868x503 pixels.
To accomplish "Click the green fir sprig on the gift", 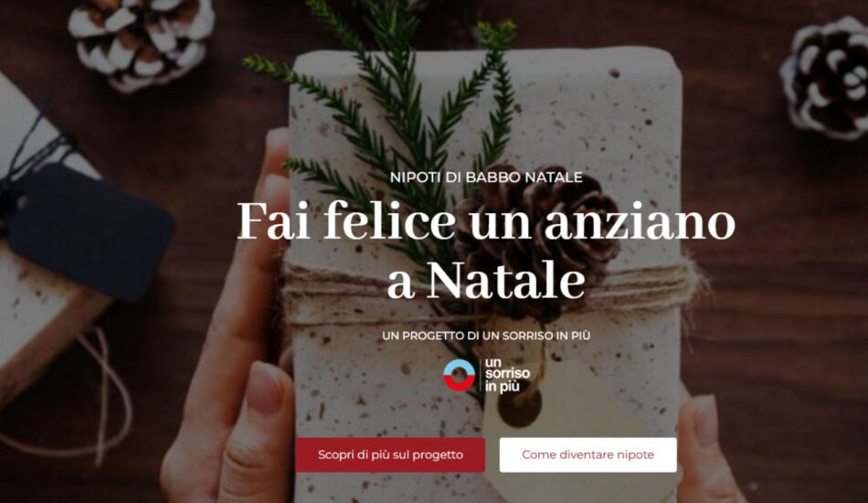I will click(x=387, y=111).
